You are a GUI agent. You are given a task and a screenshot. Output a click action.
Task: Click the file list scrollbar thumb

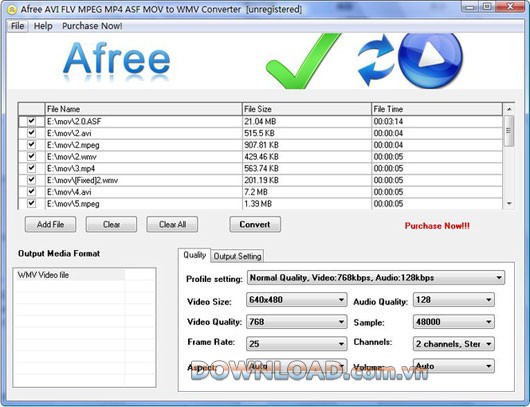tap(509, 131)
